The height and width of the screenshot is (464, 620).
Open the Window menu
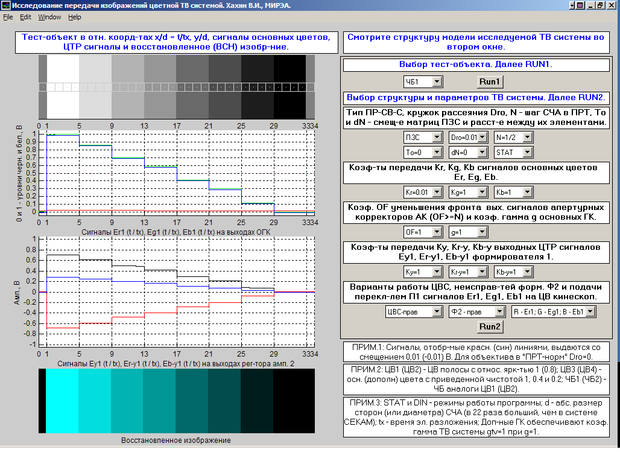[49, 18]
